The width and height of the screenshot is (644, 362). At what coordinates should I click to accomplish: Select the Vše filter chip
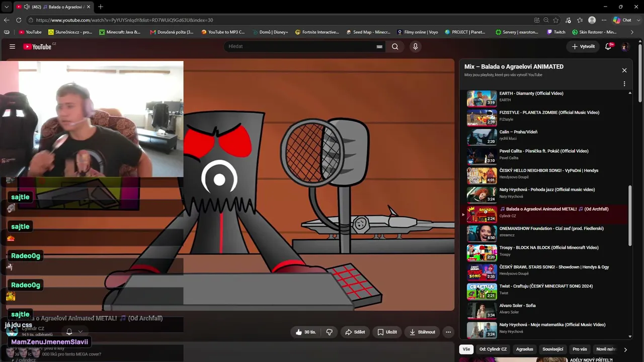tap(466, 349)
